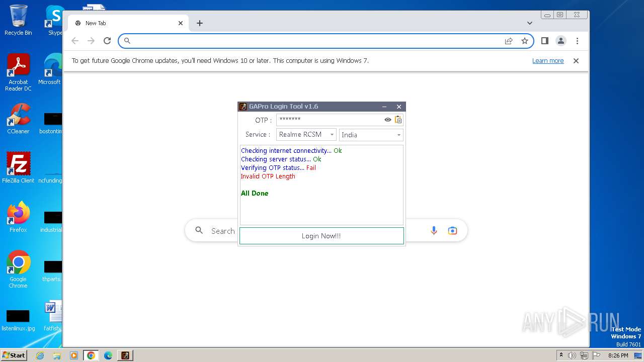Screen dimensions: 644x362
Task: Open the Google Chrome desktop shortcut
Action: [x=18, y=269]
